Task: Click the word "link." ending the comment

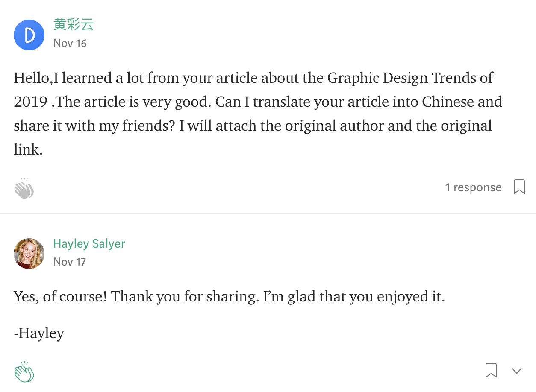Action: pyautogui.click(x=28, y=150)
